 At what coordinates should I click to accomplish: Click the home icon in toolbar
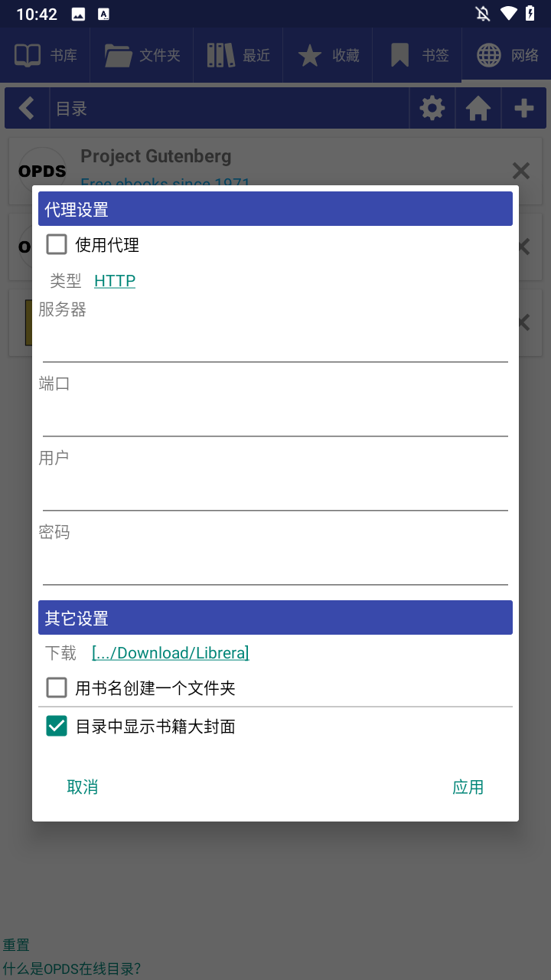tap(478, 108)
